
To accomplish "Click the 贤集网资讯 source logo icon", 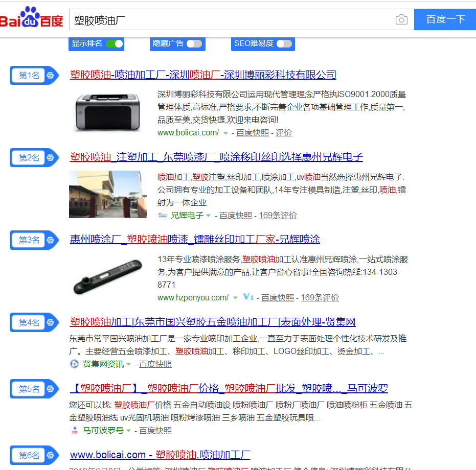I will pyautogui.click(x=74, y=364).
